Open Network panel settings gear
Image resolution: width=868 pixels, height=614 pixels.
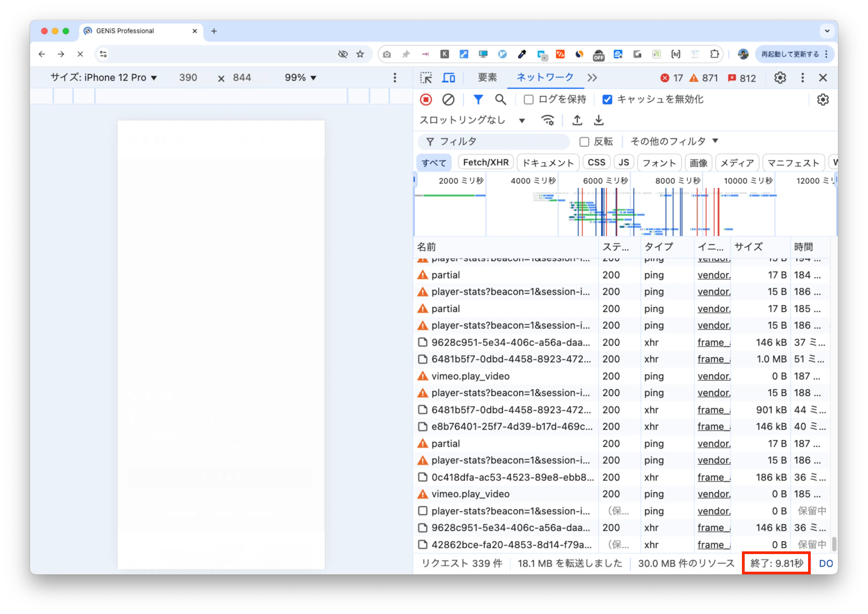click(x=823, y=100)
